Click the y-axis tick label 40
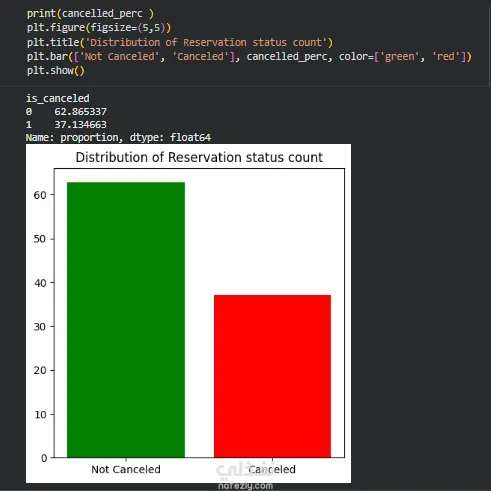Screen dimensions: 491x491 pyautogui.click(x=40, y=283)
